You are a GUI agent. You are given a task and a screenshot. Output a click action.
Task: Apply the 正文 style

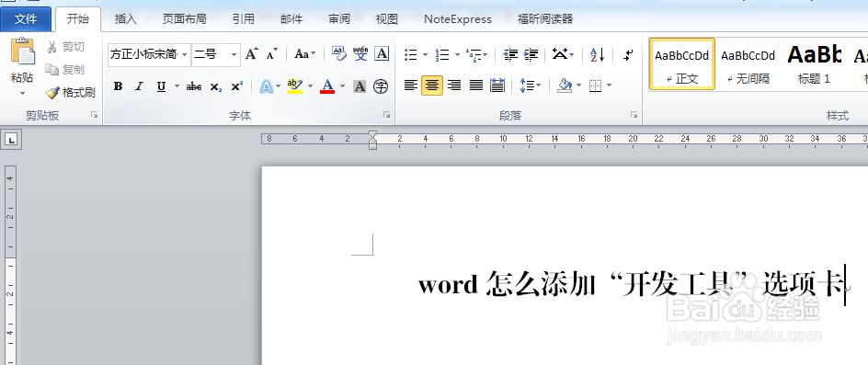click(x=682, y=63)
